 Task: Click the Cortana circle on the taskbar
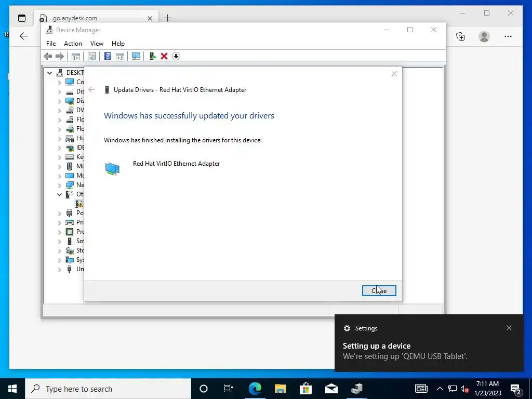coord(204,389)
